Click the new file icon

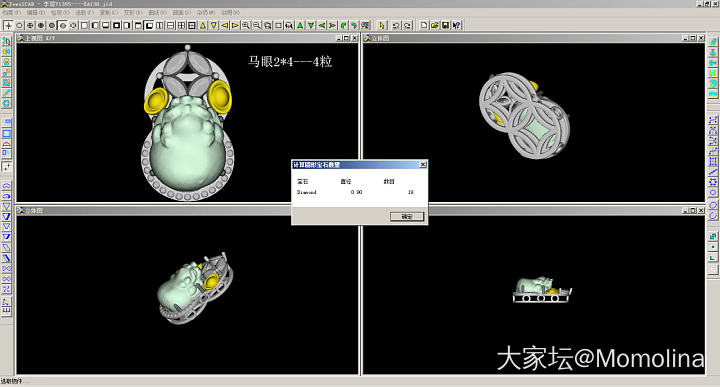pyautogui.click(x=424, y=25)
